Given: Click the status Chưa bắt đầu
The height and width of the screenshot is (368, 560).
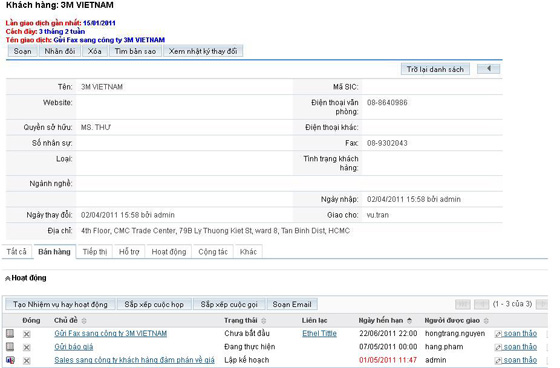Looking at the screenshot, I should click(247, 333).
